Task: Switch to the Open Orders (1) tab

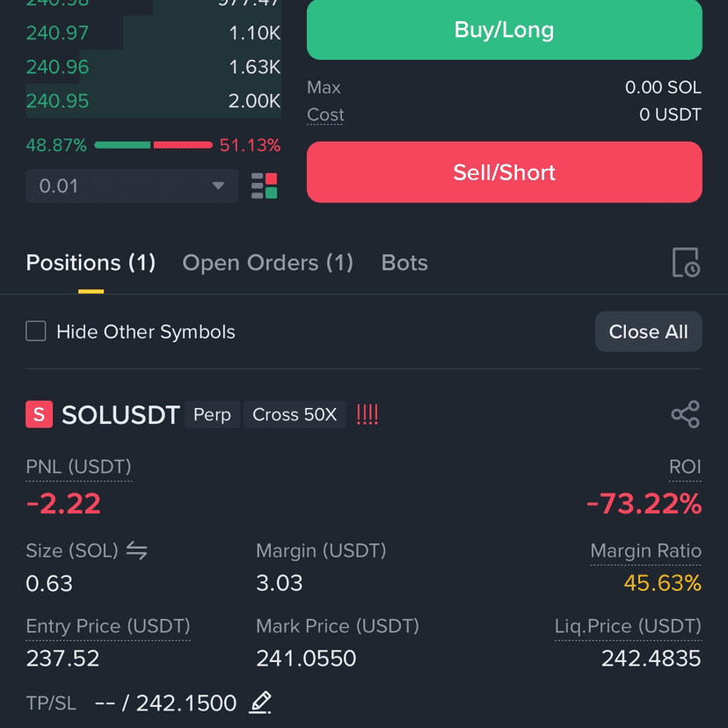Action: click(x=267, y=263)
